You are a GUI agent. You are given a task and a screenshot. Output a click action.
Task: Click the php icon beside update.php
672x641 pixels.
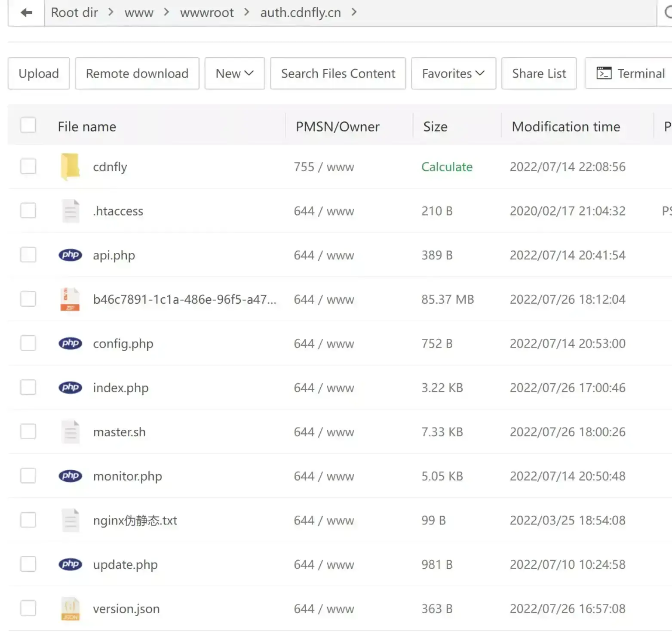70,564
